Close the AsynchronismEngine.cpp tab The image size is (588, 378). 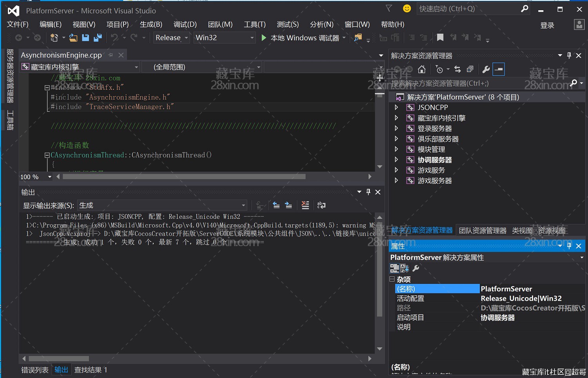[121, 55]
